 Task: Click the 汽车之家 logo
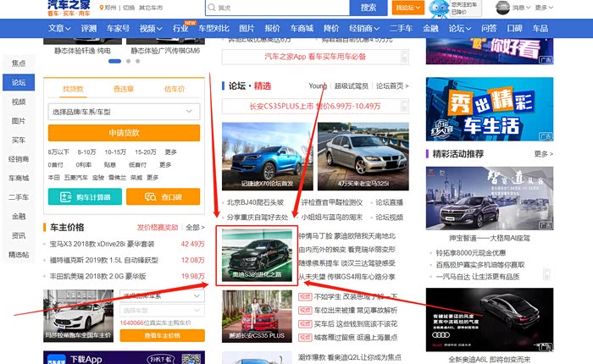pyautogui.click(x=69, y=8)
